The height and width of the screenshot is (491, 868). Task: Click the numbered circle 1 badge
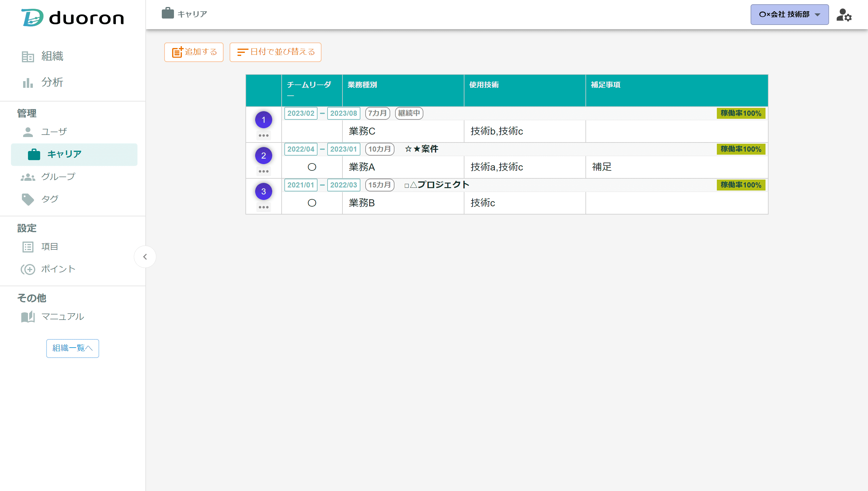(264, 120)
